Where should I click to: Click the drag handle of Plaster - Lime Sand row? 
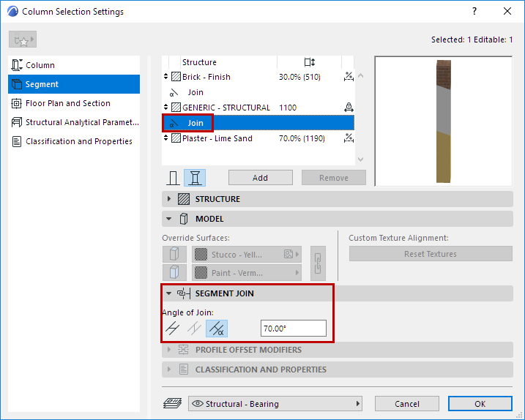point(165,138)
